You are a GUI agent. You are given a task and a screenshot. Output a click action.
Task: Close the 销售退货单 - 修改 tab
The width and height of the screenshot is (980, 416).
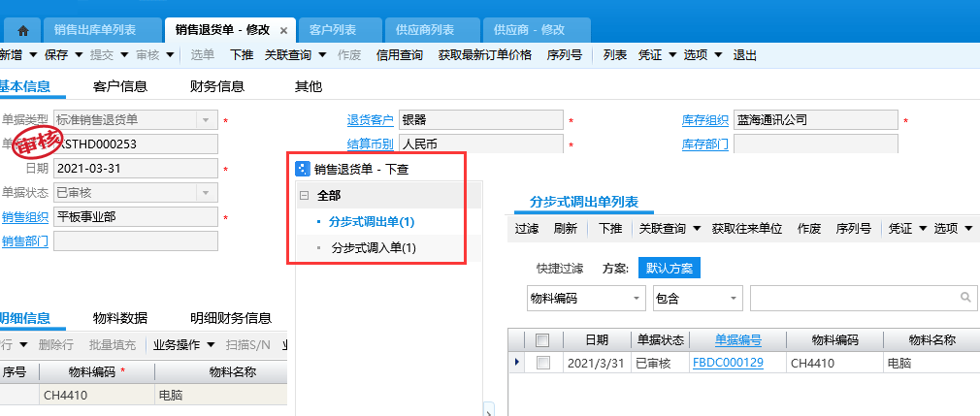283,31
